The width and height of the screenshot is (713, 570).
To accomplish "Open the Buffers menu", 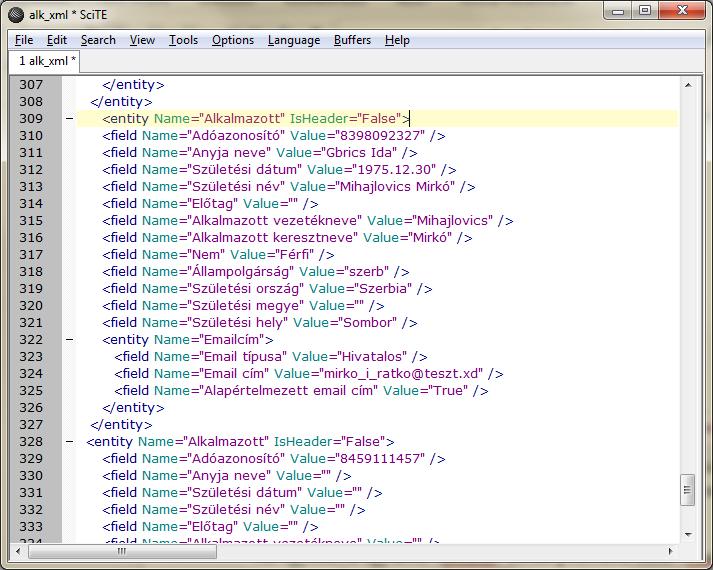I will 352,40.
